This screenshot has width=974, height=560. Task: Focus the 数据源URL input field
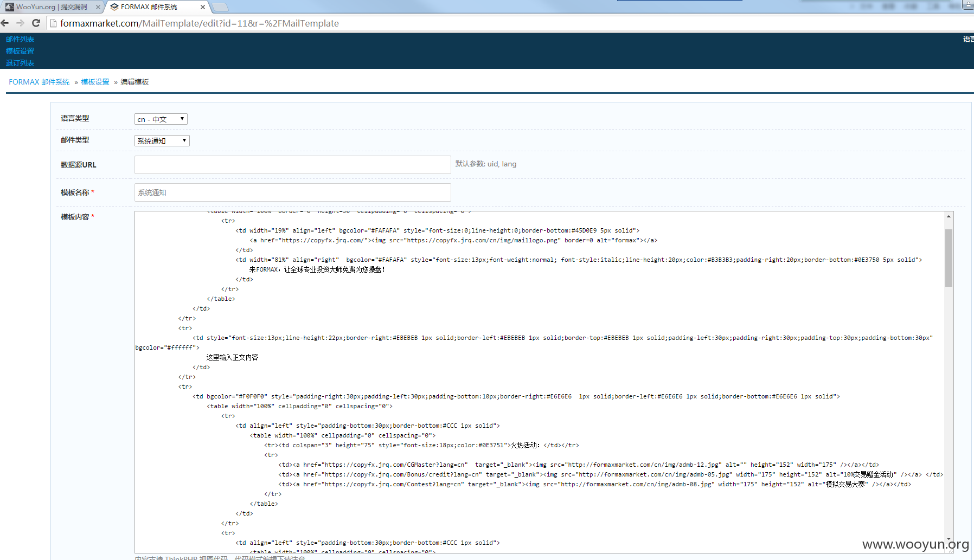(293, 165)
